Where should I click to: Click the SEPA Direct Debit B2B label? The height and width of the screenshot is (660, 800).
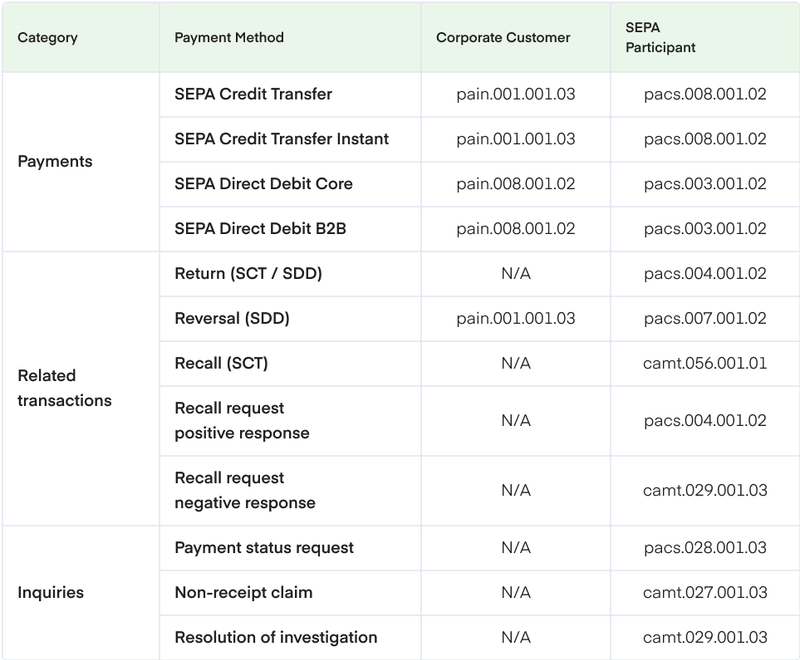[261, 229]
